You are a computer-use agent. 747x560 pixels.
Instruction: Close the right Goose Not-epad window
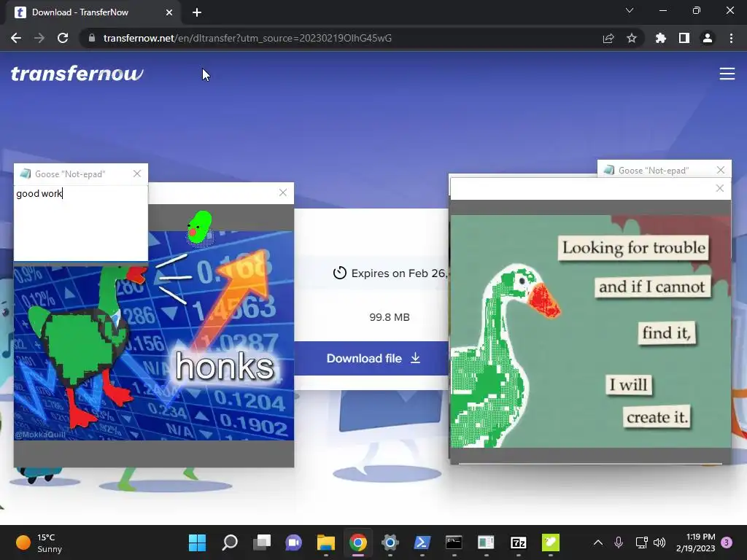tap(721, 170)
